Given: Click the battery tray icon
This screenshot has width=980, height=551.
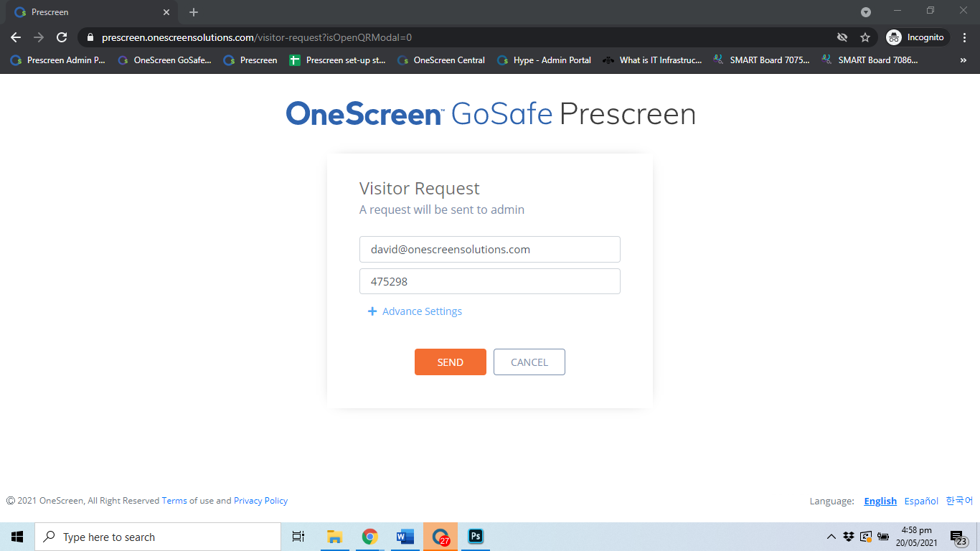Looking at the screenshot, I should [883, 537].
